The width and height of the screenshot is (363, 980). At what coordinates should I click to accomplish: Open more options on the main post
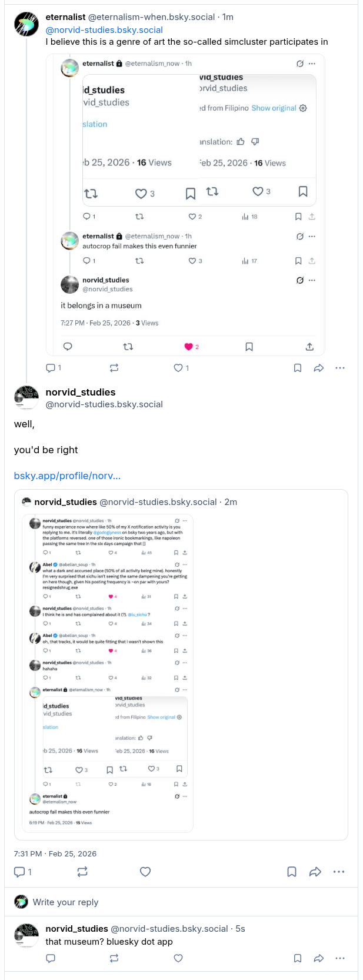pyautogui.click(x=339, y=872)
